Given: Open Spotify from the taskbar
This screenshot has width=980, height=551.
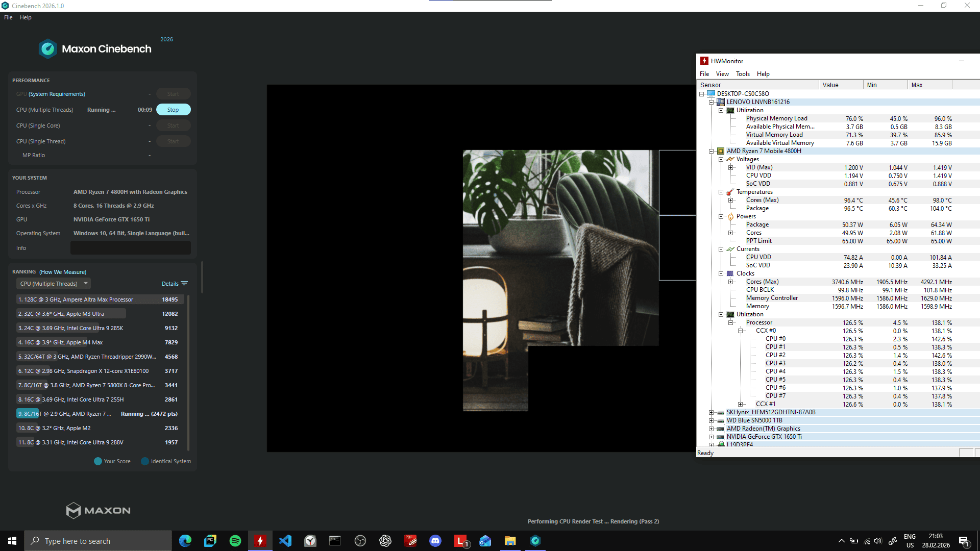Looking at the screenshot, I should (x=235, y=541).
